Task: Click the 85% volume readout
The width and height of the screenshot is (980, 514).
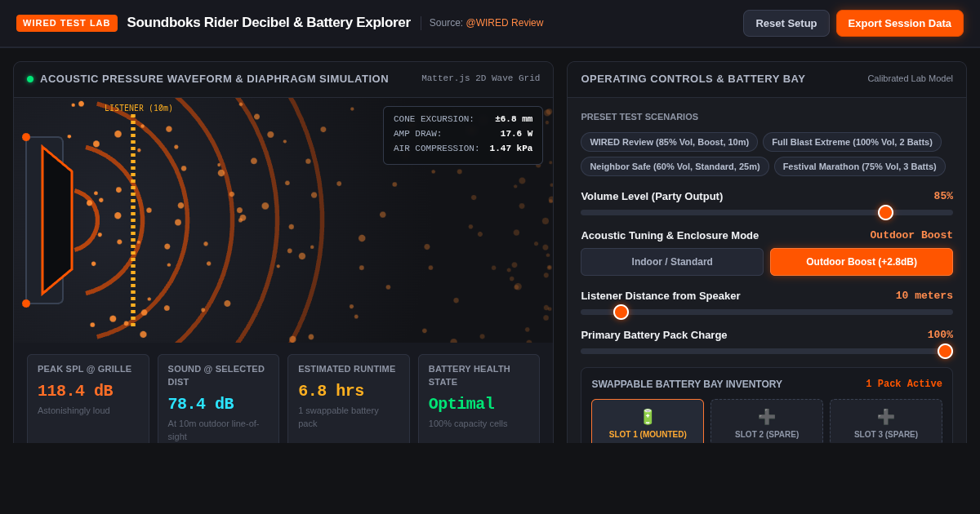Action: [x=943, y=196]
